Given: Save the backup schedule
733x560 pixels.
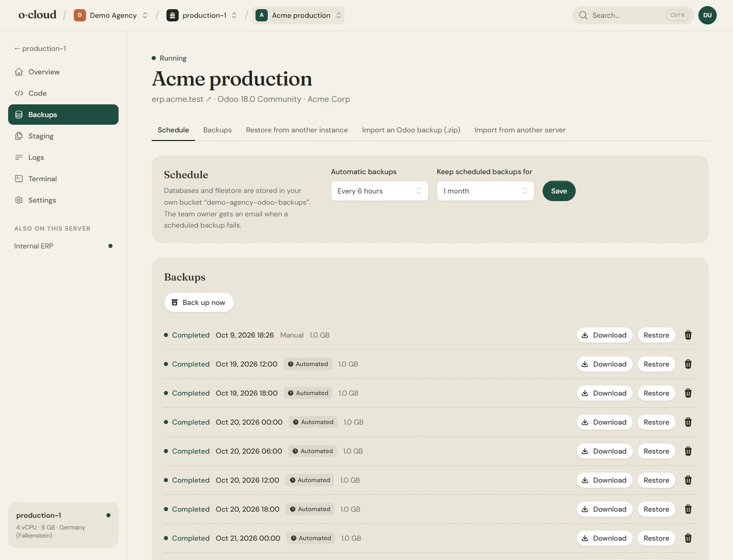Looking at the screenshot, I should tap(559, 191).
